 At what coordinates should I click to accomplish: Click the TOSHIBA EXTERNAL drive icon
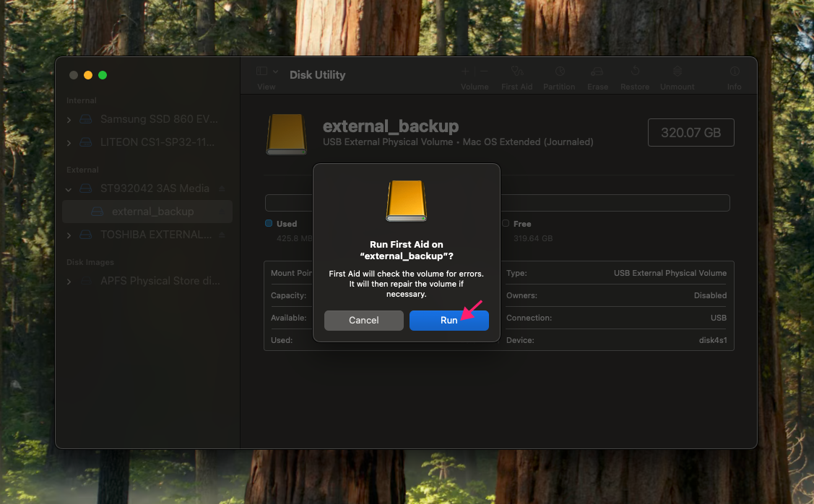[86, 235]
